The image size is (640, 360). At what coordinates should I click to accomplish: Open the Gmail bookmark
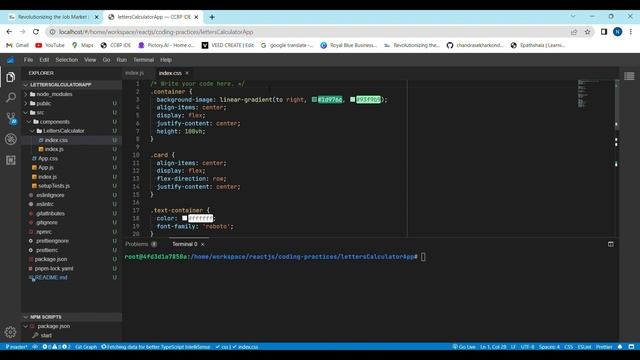tap(18, 45)
